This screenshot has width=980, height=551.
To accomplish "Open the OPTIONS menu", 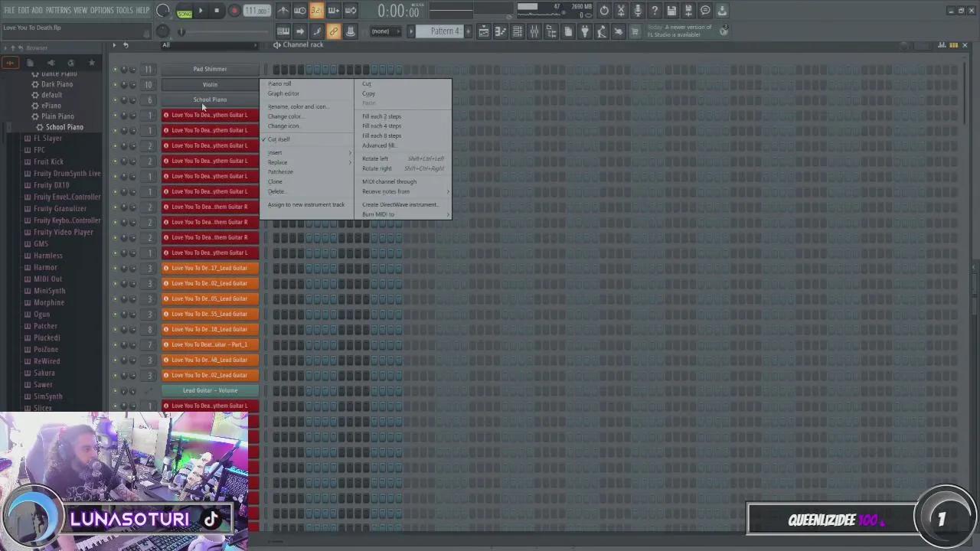I will [x=101, y=11].
